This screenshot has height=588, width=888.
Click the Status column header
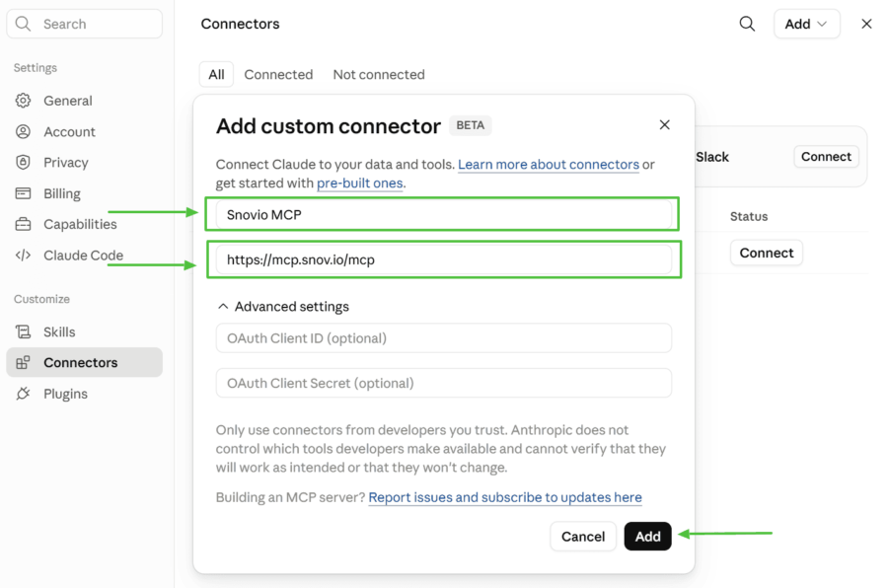(749, 216)
